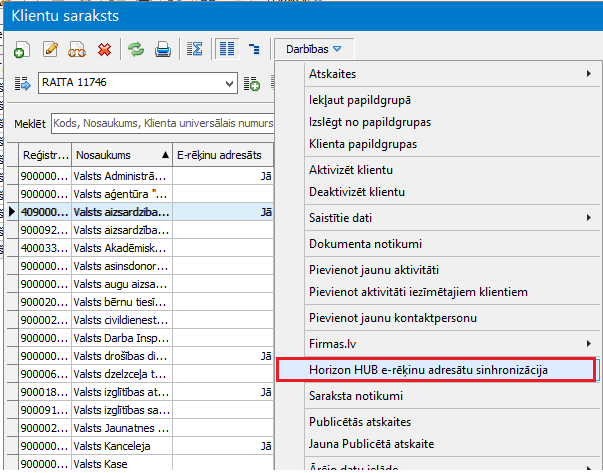Open the Darbības dropdown menu

tap(313, 49)
